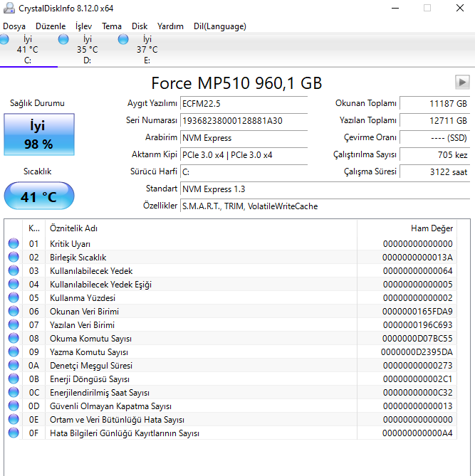
Task: Click the Arabirim field NVM Express
Action: pyautogui.click(x=244, y=138)
